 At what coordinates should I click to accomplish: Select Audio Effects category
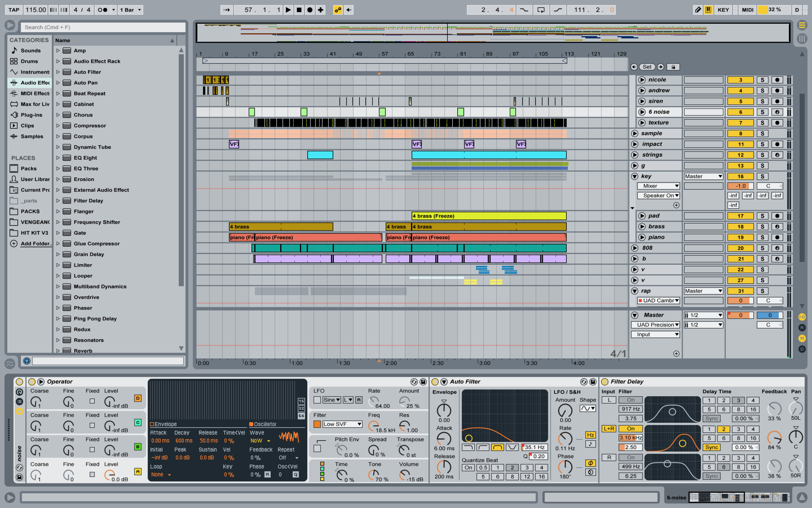[x=30, y=83]
